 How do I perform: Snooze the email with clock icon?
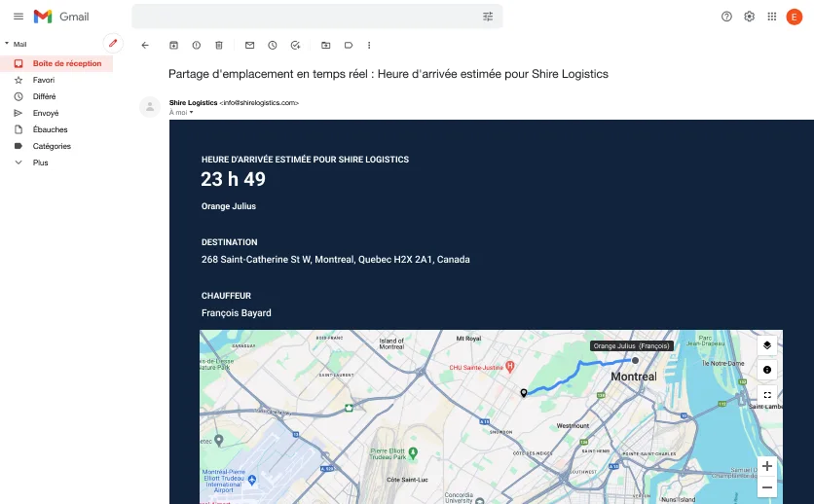click(x=273, y=45)
